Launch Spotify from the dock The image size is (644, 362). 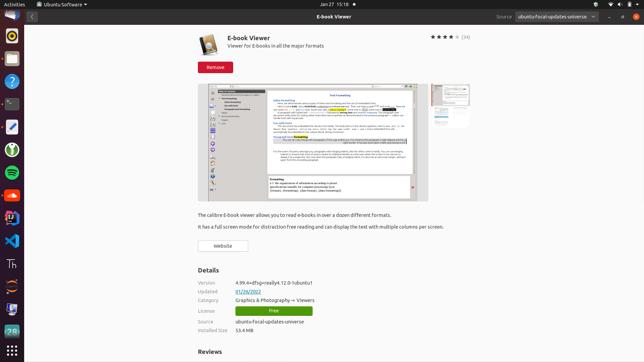tap(12, 173)
